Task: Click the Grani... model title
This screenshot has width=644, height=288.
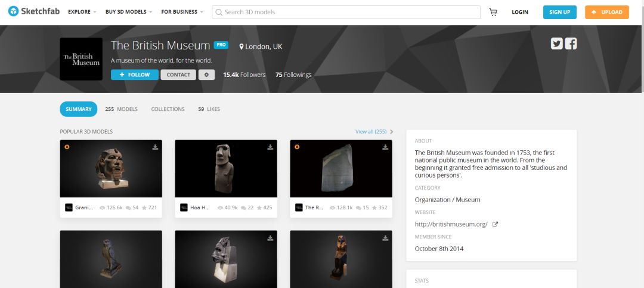Action: (x=84, y=208)
